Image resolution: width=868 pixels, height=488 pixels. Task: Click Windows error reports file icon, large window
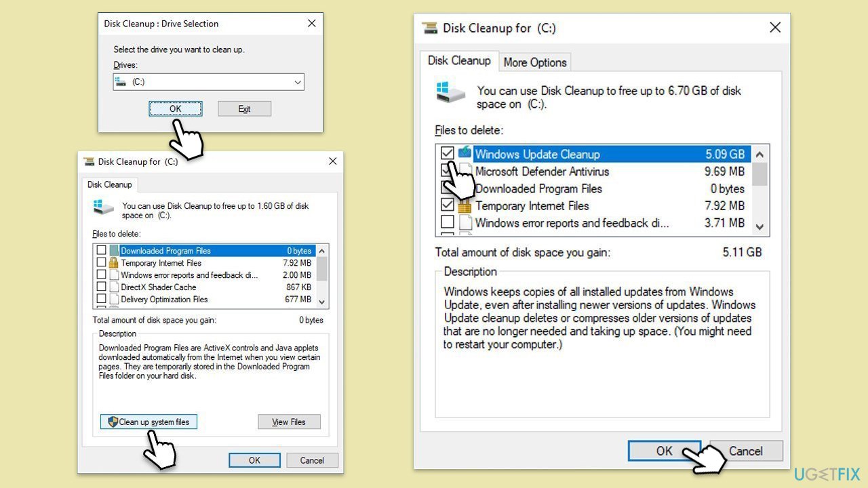coord(465,222)
